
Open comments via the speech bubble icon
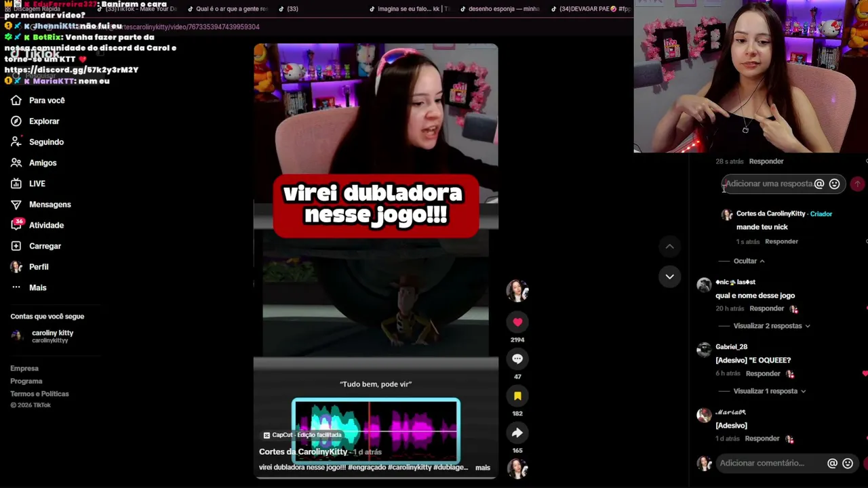(517, 359)
